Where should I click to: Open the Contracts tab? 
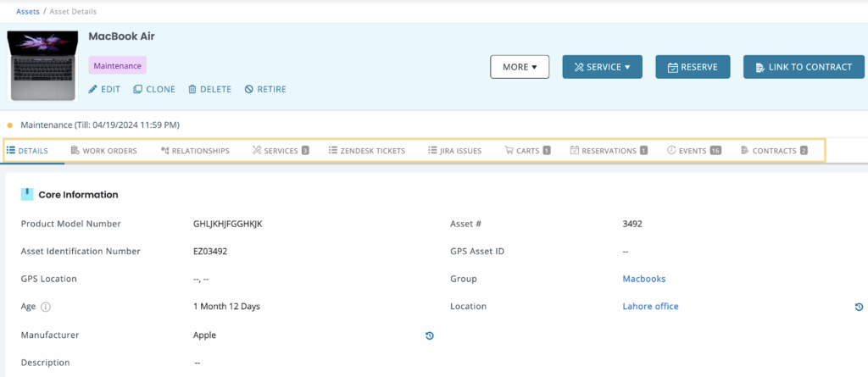774,151
